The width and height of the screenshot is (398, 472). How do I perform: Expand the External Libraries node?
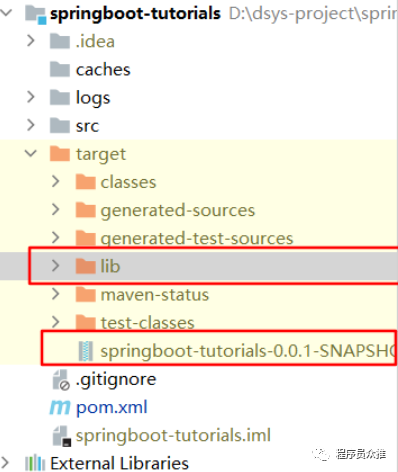point(5,463)
